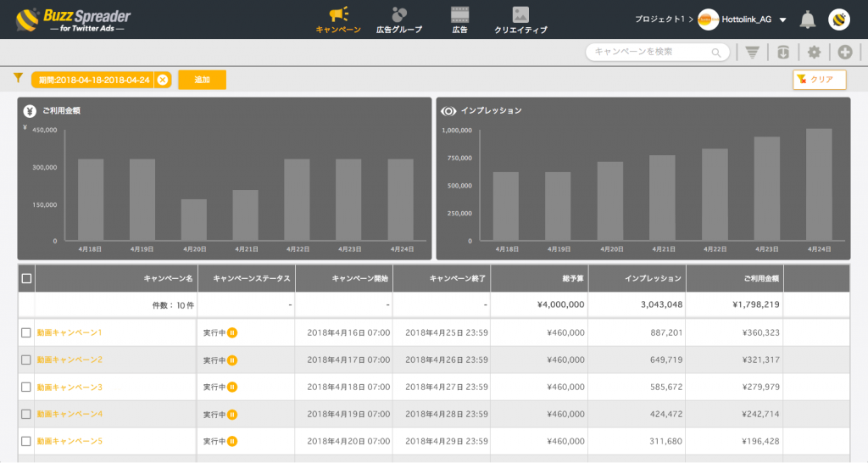Pause 動画キャンペーン4 with its pause icon
This screenshot has height=463, width=868.
(232, 415)
